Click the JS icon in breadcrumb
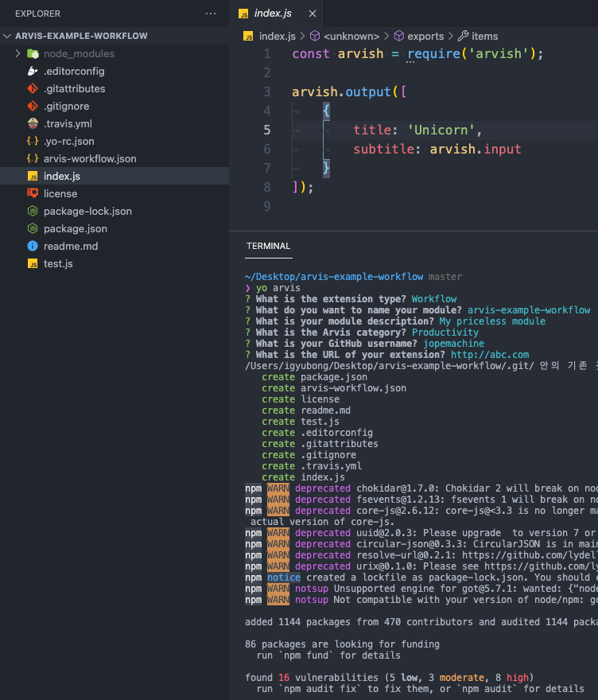The height and width of the screenshot is (700, 598). 248,36
